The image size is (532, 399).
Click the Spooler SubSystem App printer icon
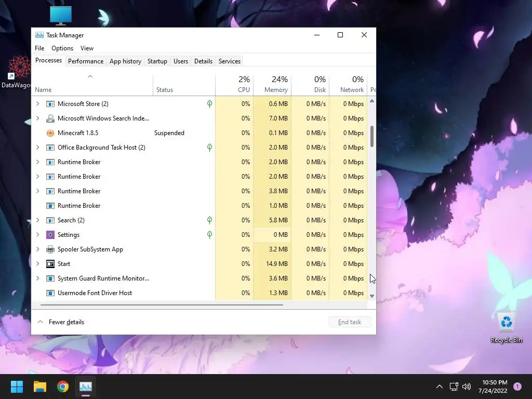point(50,249)
